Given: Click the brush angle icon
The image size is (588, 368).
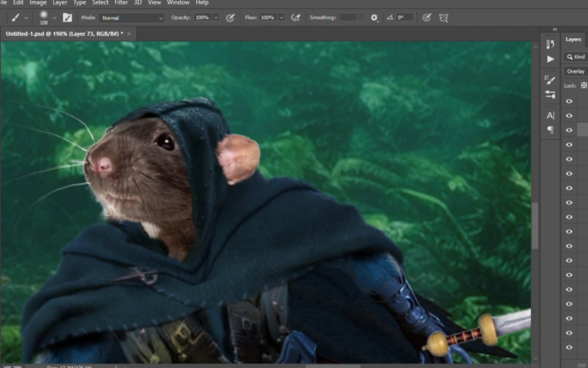Looking at the screenshot, I should pos(390,17).
